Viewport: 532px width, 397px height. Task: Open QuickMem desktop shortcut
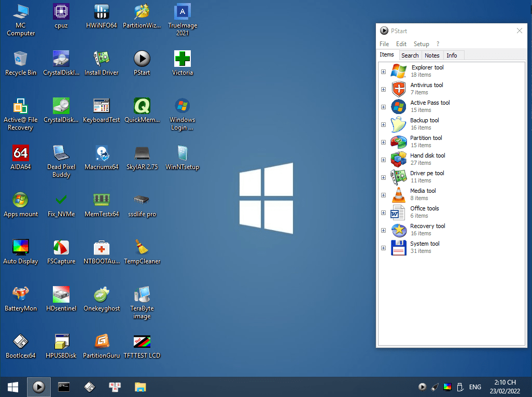click(142, 110)
